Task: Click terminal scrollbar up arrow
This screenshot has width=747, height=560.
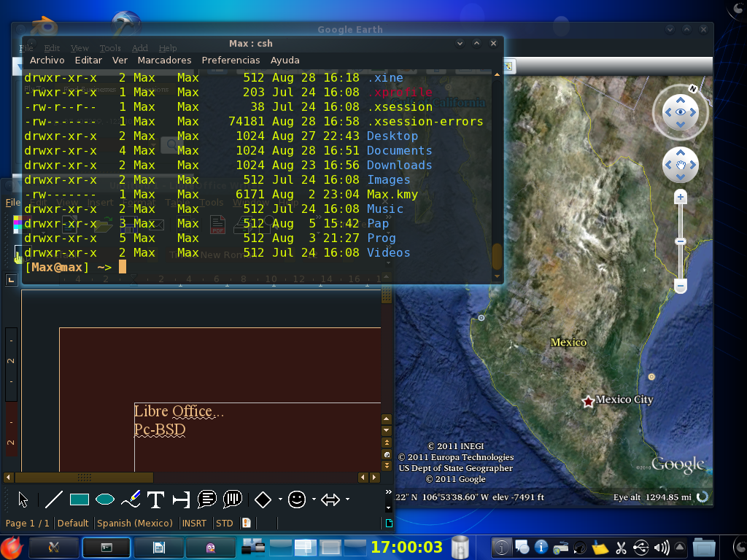Action: (497, 75)
